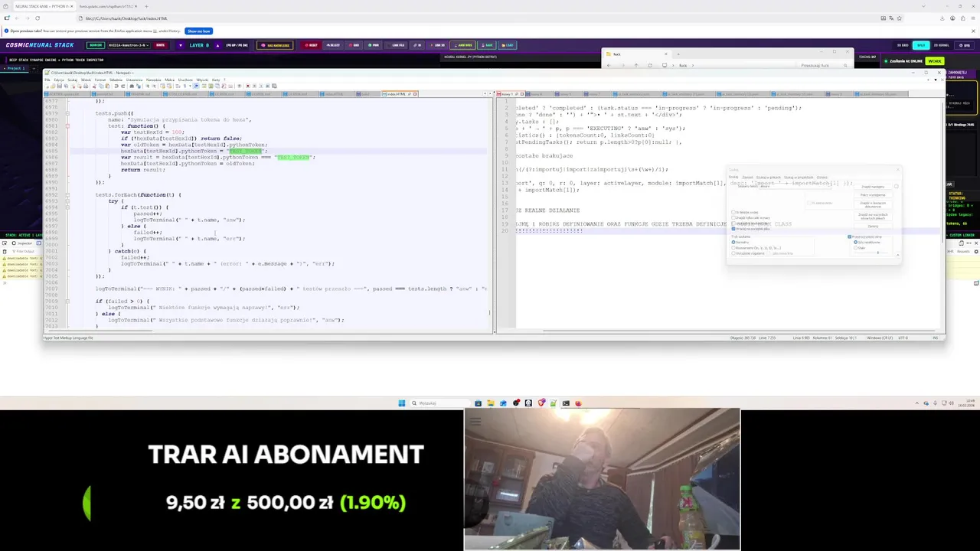Click the Undo icon in Notepad++ toolbar

point(116,86)
